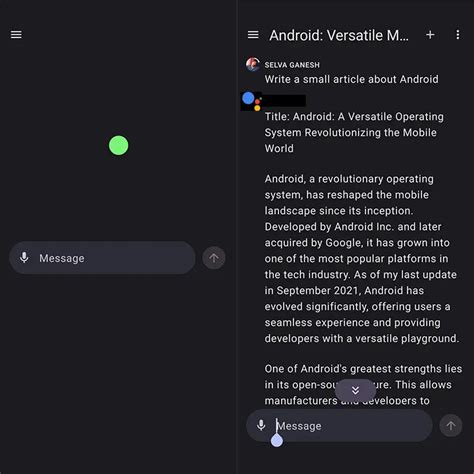Open the hamburger menu on the left panel
Viewport: 474px width, 474px height.
(16, 34)
